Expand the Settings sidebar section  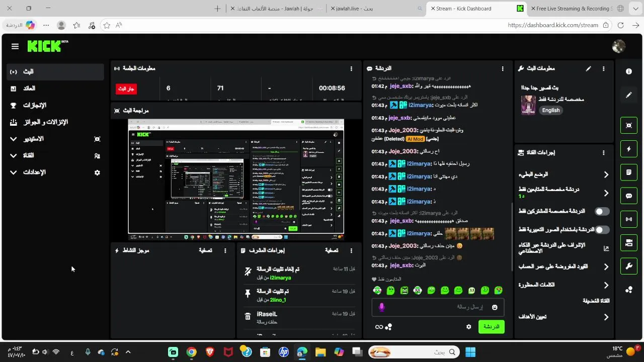coord(14,172)
